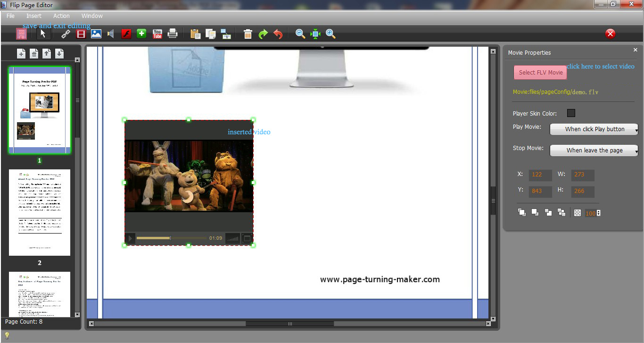Pick the Player Skin Color swatch
644x343 pixels.
(571, 113)
